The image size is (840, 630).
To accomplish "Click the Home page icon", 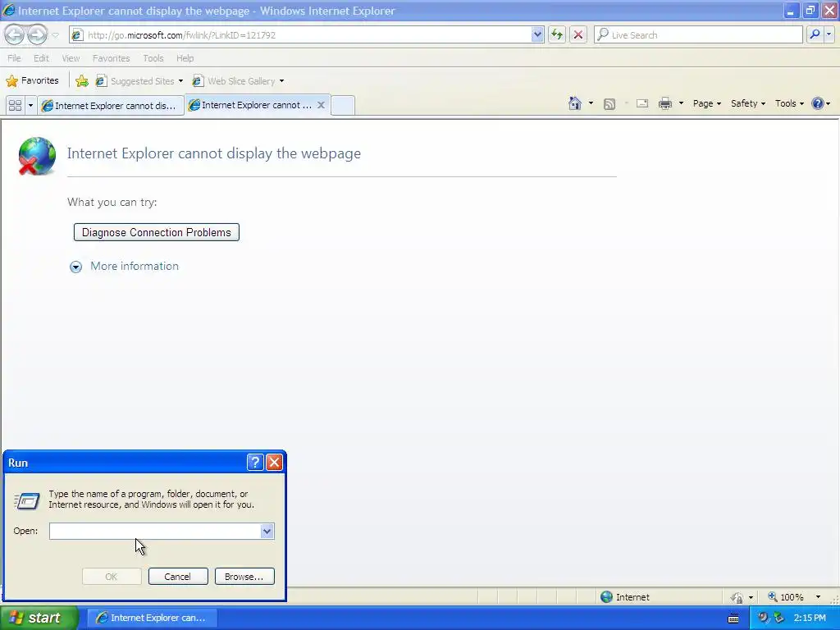I will [575, 103].
